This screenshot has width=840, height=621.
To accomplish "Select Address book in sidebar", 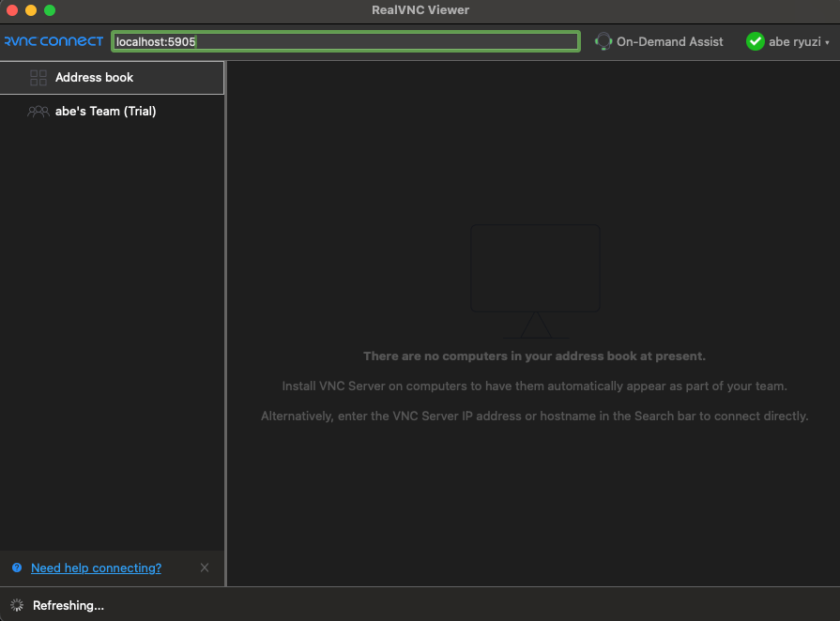I will 112,78.
